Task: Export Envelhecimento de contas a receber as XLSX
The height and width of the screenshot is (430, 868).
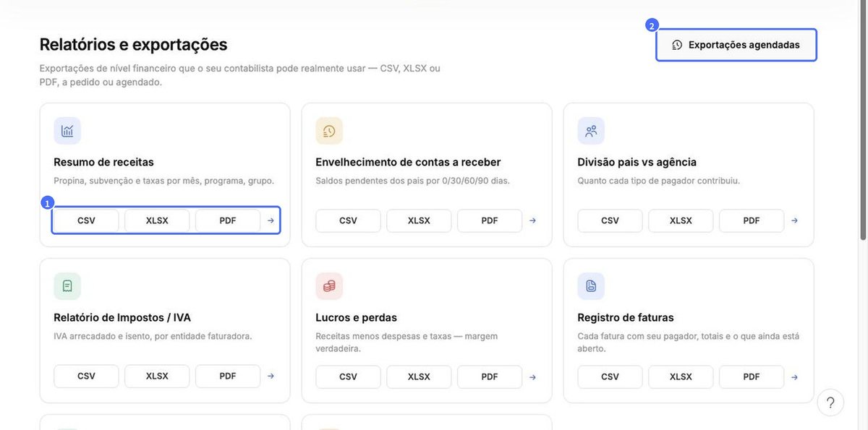Action: tap(419, 220)
